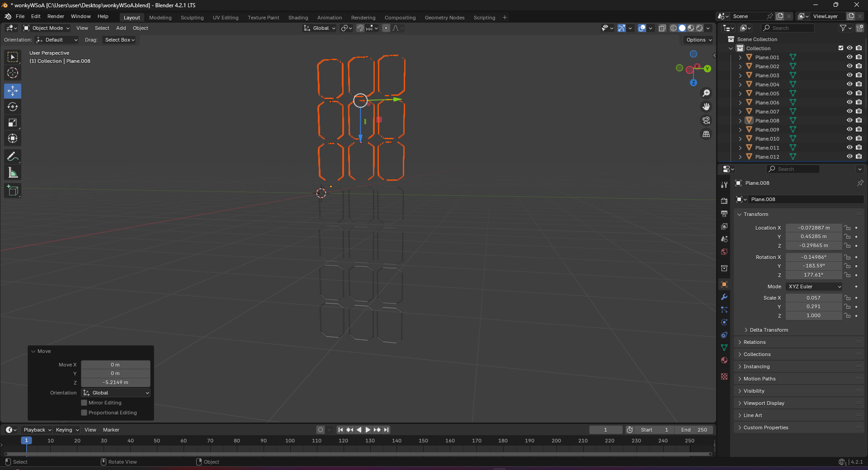Open the transform orientation Global dropdown

(x=319, y=28)
